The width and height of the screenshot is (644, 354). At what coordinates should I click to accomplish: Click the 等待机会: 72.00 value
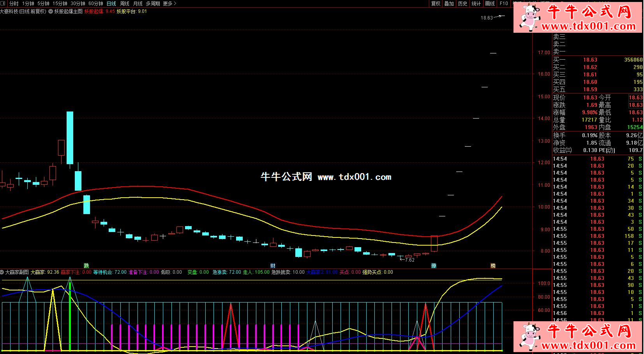110,272
